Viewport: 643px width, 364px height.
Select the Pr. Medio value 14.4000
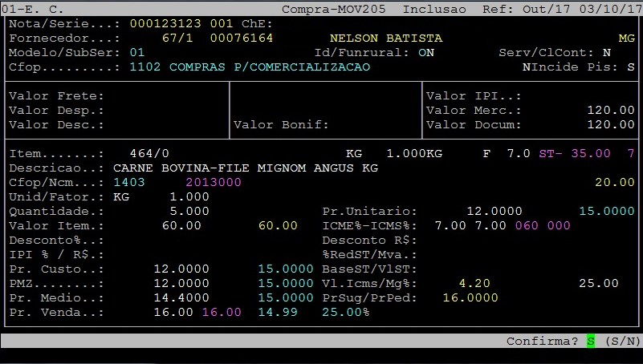181,298
